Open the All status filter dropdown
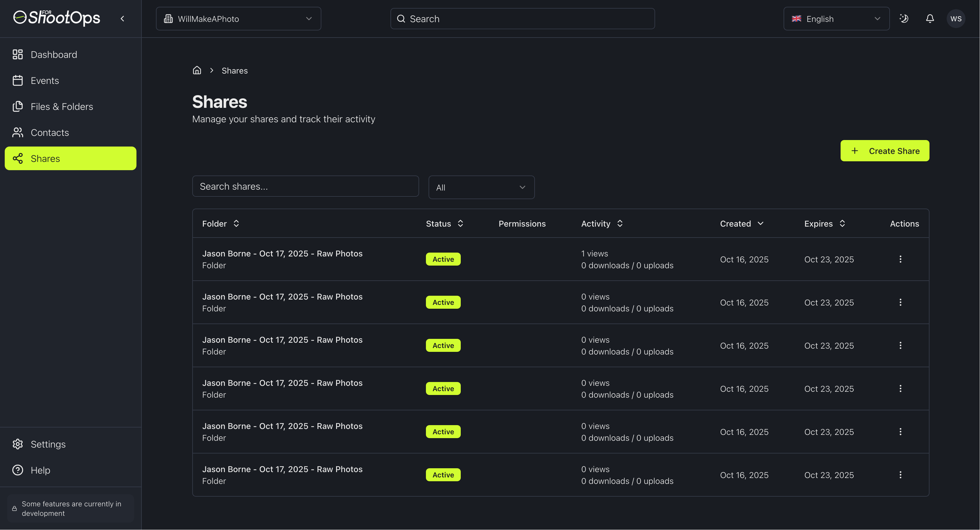This screenshot has height=530, width=980. (481, 187)
